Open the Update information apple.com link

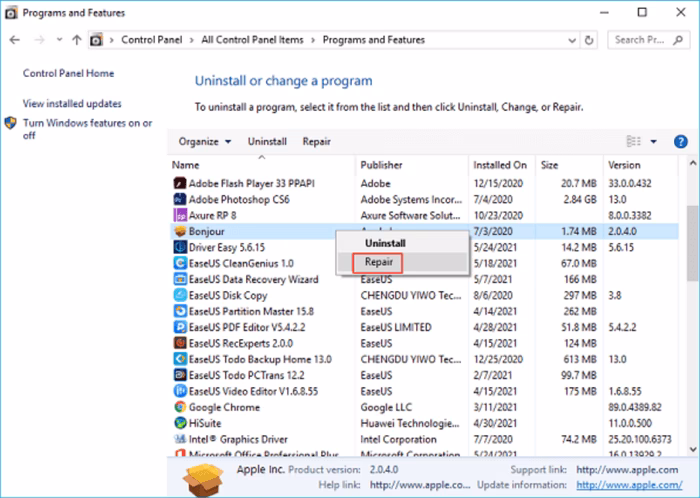coord(629,485)
